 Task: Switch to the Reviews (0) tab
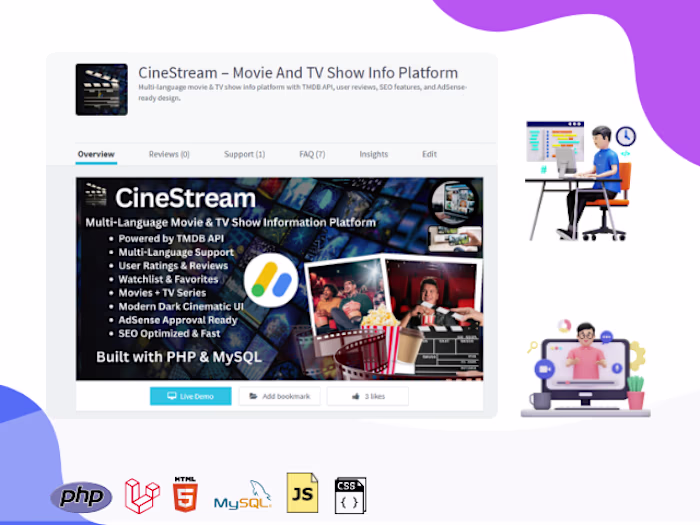169,154
